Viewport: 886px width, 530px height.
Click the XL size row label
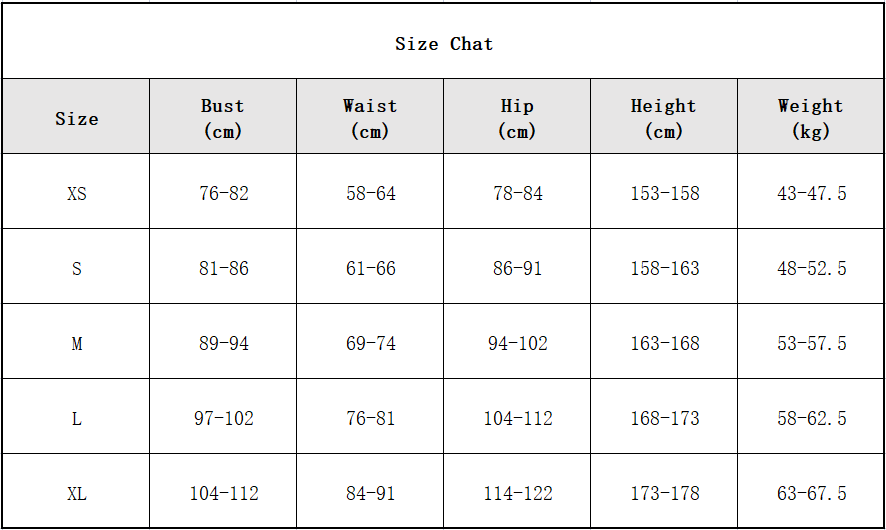tap(77, 493)
